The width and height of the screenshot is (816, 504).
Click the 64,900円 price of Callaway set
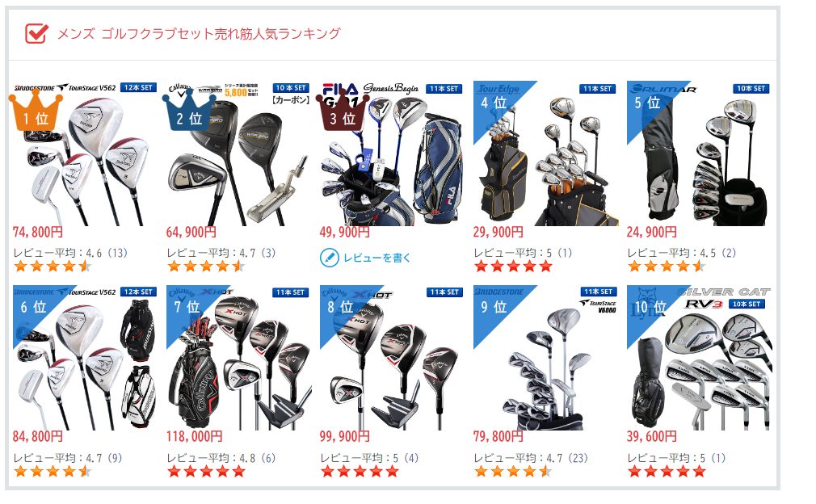pos(191,232)
